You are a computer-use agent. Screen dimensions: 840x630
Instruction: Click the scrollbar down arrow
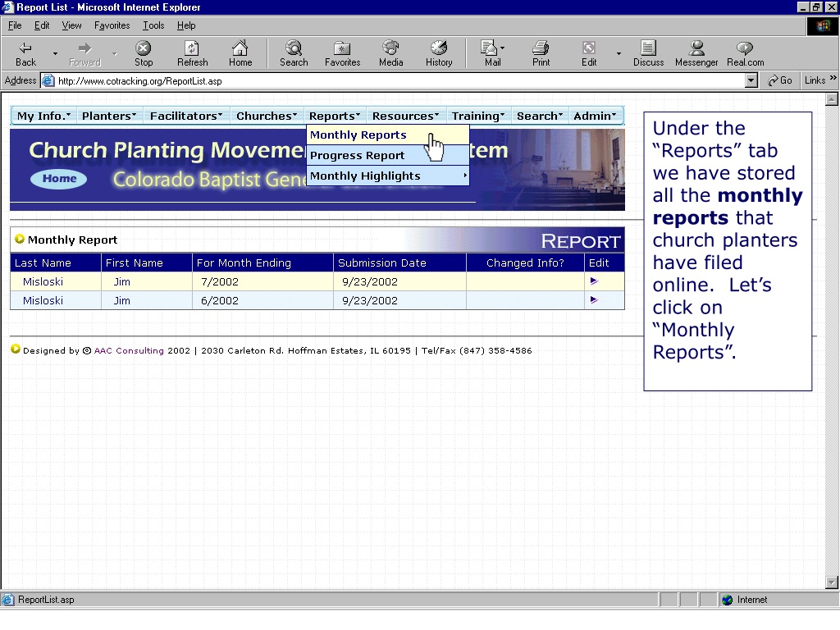[832, 582]
